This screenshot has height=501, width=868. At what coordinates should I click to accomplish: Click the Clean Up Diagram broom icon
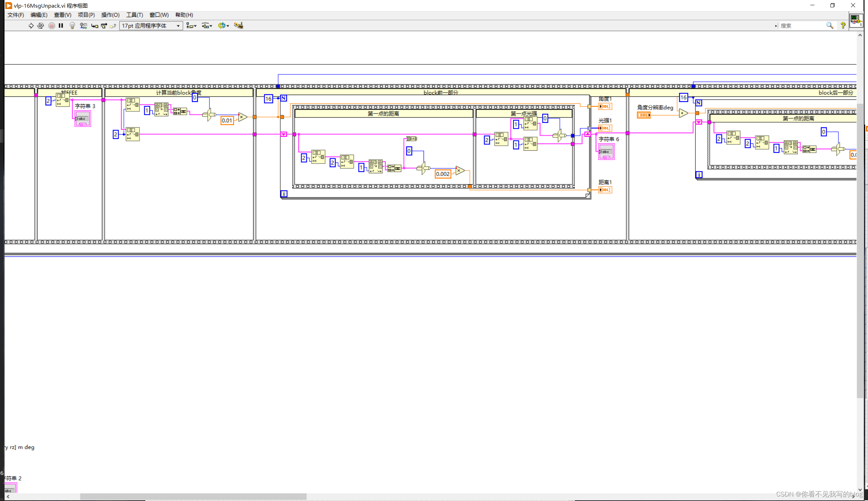238,25
